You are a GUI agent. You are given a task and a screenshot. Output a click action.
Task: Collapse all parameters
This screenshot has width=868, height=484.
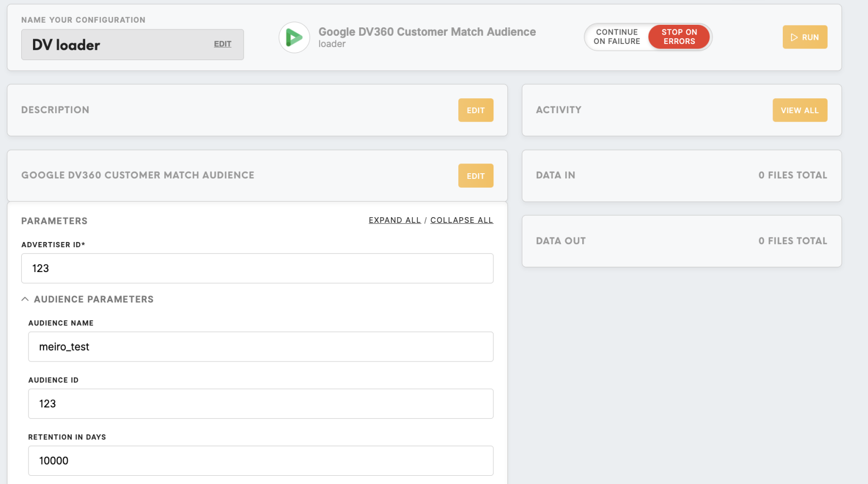(x=461, y=220)
